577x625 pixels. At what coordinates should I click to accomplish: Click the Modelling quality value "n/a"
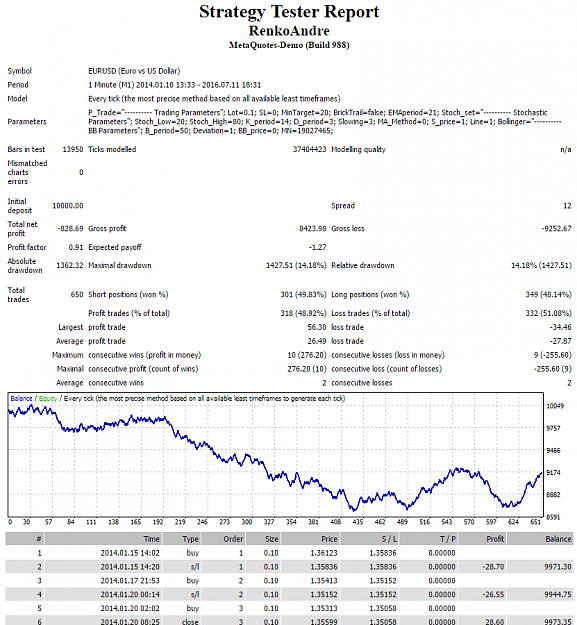tap(565, 149)
